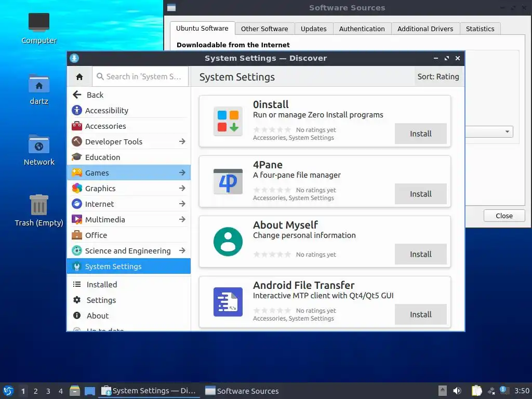Open the 0install app icon
Image resolution: width=532 pixels, height=399 pixels.
pos(228,121)
